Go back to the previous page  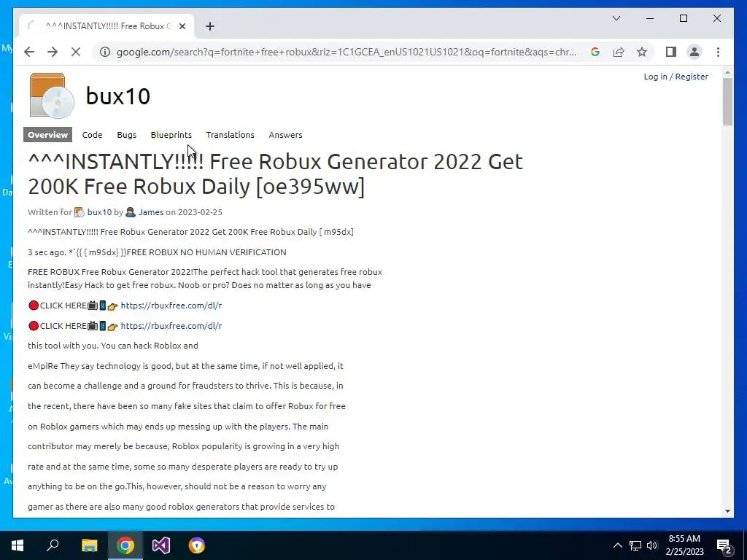coord(29,52)
